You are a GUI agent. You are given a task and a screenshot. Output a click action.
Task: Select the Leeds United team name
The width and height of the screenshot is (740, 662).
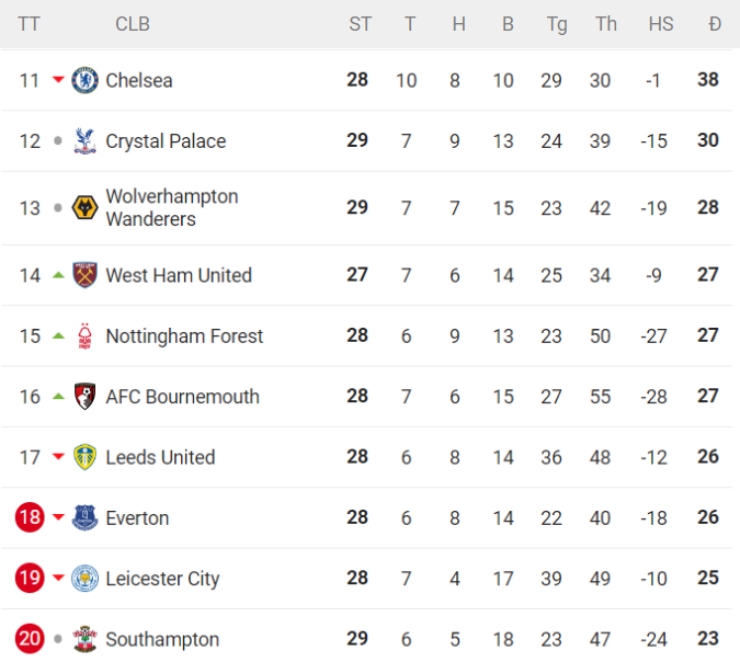(x=160, y=457)
